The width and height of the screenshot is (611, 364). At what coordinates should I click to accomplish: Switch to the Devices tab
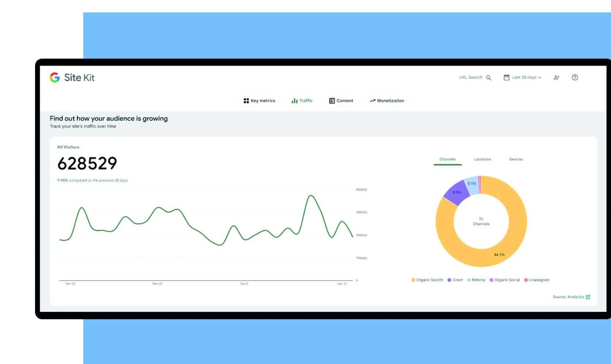pyautogui.click(x=516, y=159)
